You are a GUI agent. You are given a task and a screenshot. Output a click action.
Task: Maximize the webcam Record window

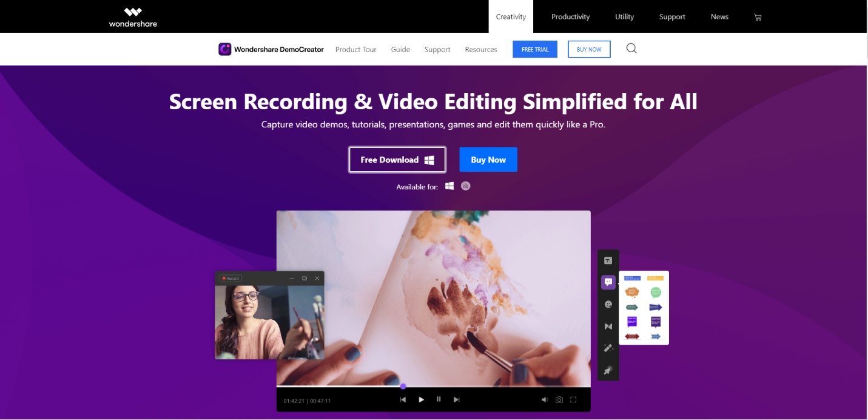tap(304, 278)
